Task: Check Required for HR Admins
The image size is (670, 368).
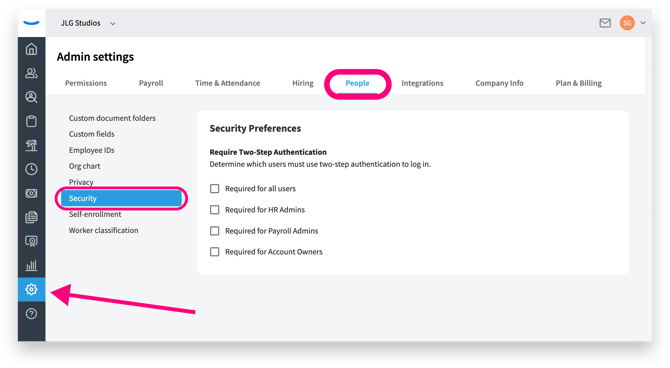Action: [215, 209]
